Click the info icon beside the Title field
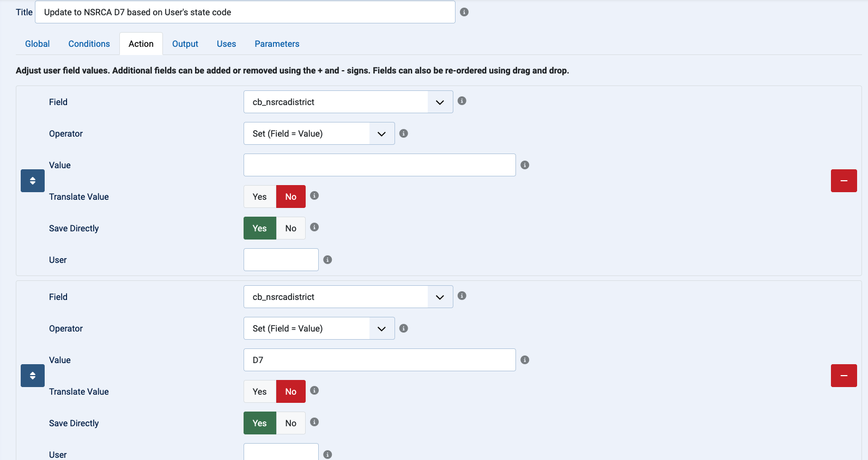 pyautogui.click(x=464, y=12)
